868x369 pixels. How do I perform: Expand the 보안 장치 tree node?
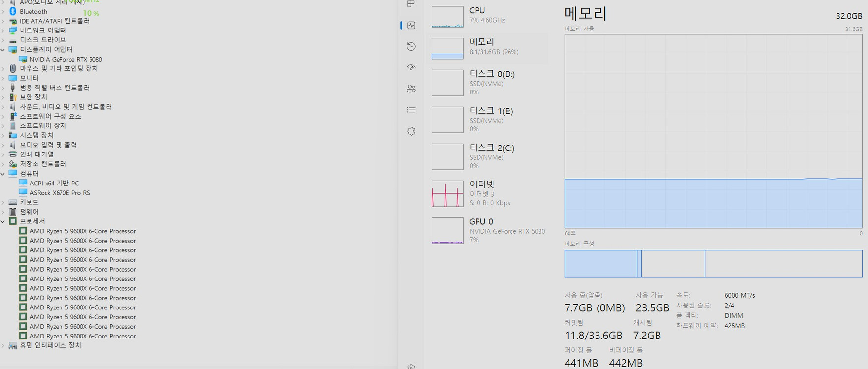coord(3,97)
